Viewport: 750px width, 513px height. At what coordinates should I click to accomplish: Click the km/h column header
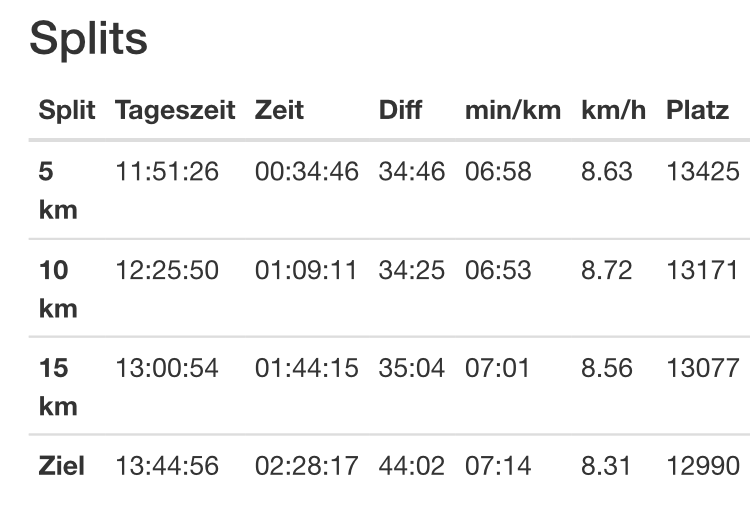pyautogui.click(x=613, y=111)
